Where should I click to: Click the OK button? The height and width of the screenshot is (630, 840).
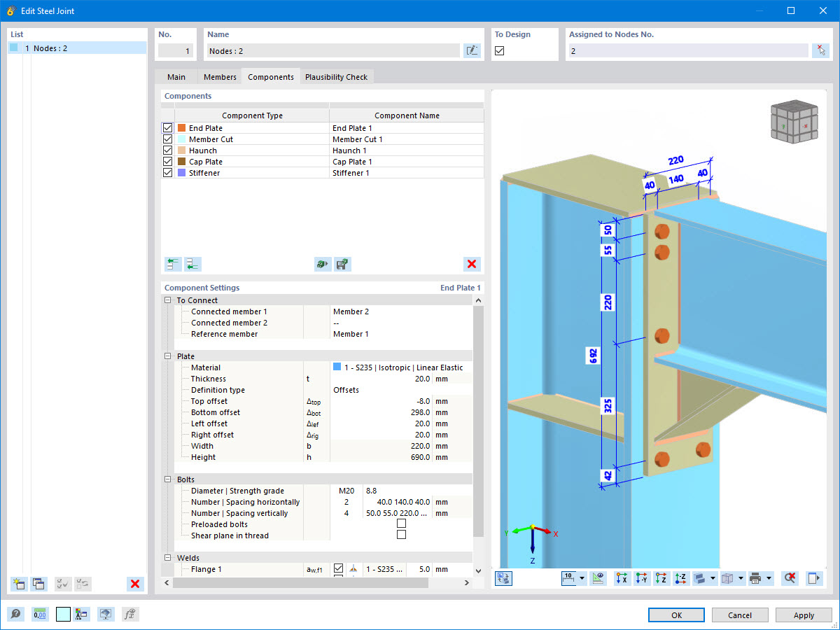pos(676,615)
